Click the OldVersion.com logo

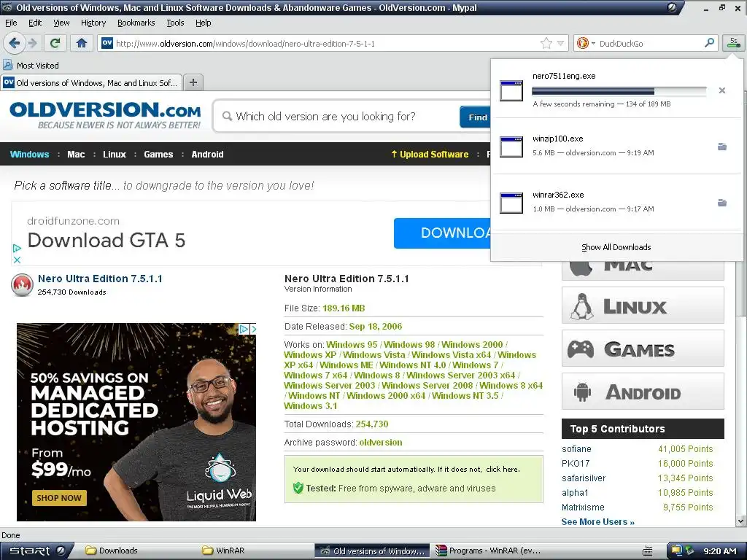[105, 114]
